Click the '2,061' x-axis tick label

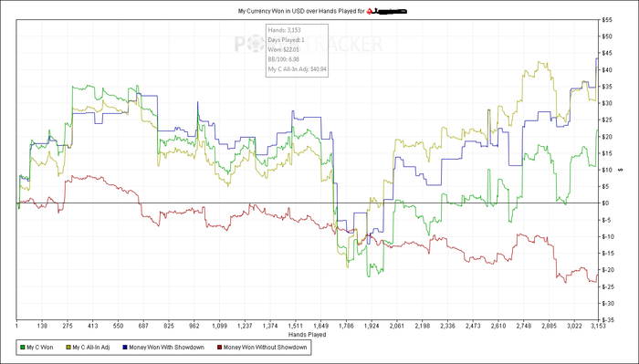coord(396,326)
